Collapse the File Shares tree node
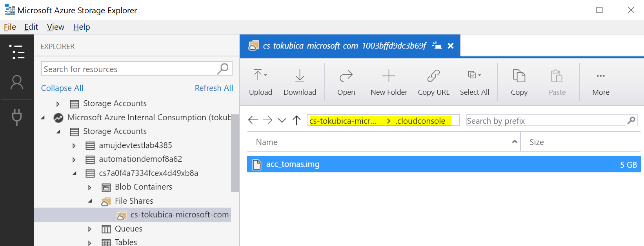This screenshot has height=246, width=644. coord(90,201)
